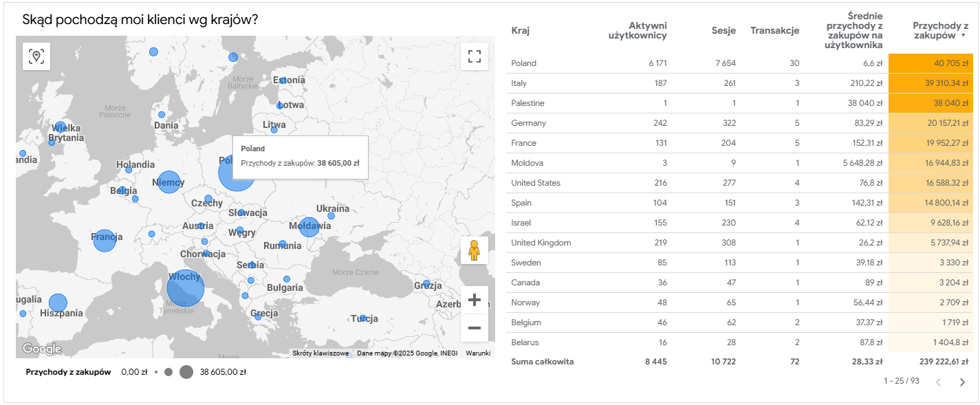The image size is (980, 405).
Task: Click the Francja bubble on map
Action: click(x=105, y=241)
